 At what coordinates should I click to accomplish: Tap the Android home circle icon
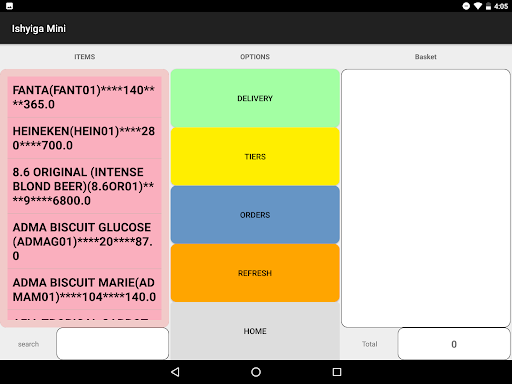click(256, 372)
